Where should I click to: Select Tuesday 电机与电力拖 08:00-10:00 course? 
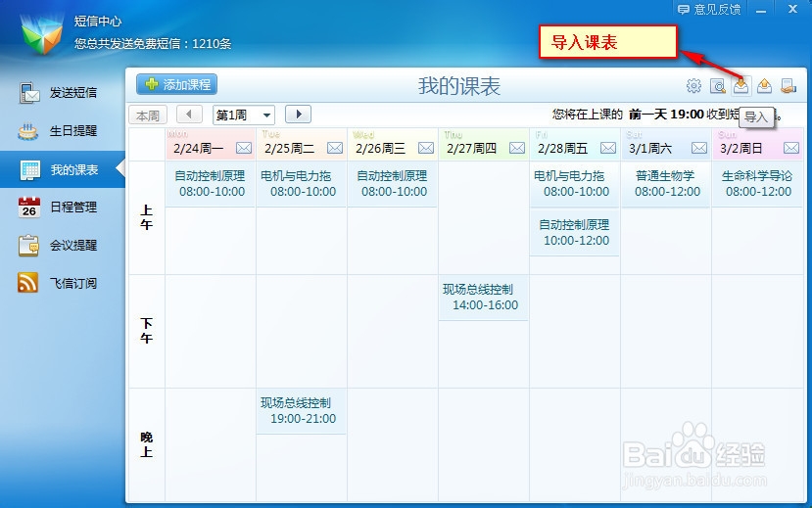302,184
